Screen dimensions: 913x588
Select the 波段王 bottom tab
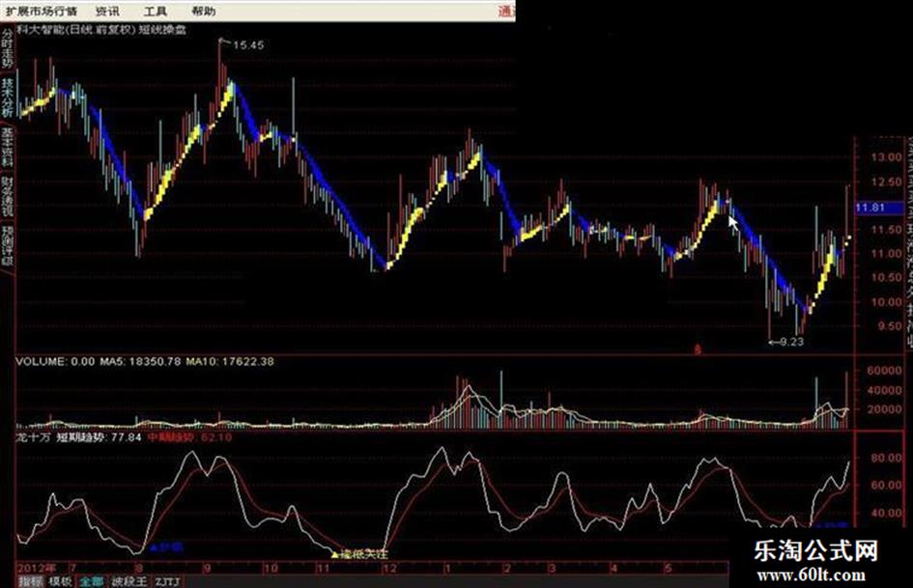(129, 581)
